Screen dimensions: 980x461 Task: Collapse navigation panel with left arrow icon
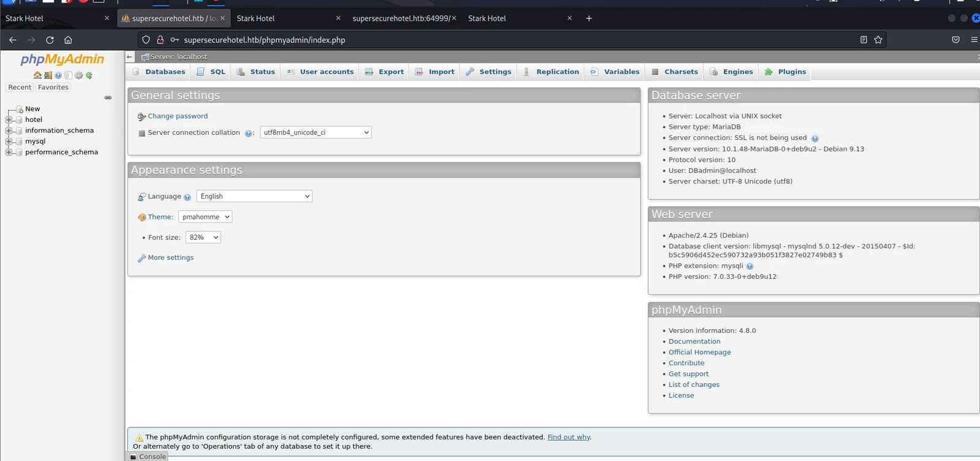[130, 56]
